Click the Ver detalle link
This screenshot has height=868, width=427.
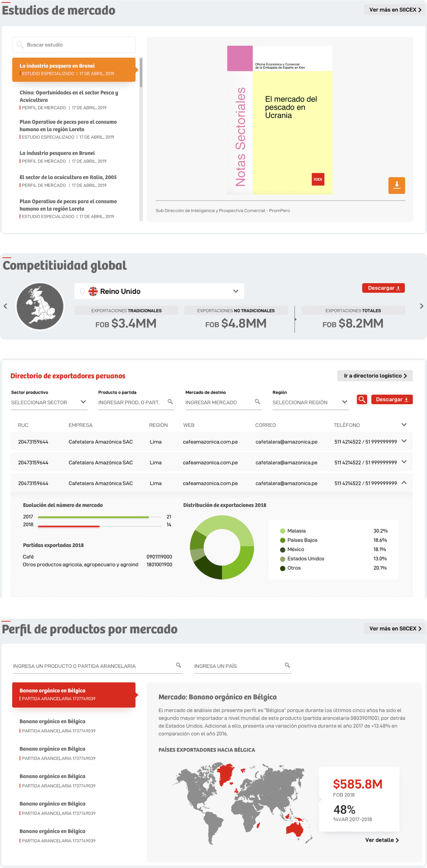click(382, 840)
